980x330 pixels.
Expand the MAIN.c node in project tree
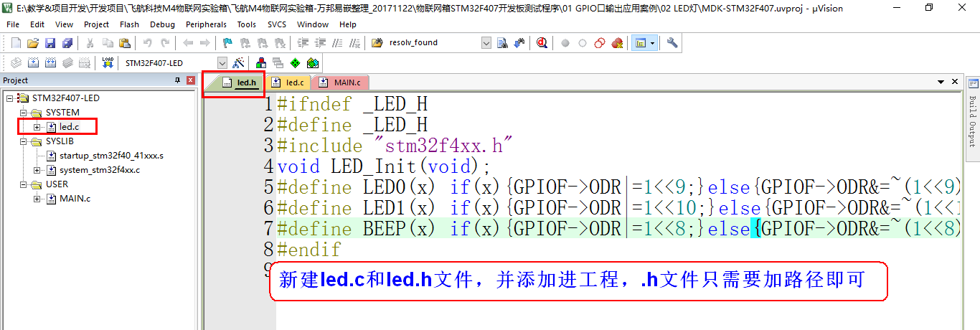[37, 199]
